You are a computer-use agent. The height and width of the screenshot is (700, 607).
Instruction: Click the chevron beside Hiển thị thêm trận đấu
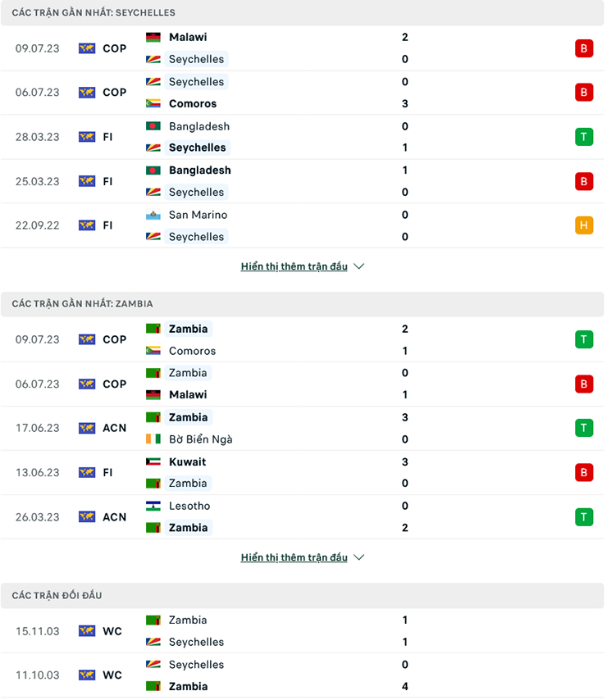pyautogui.click(x=358, y=266)
